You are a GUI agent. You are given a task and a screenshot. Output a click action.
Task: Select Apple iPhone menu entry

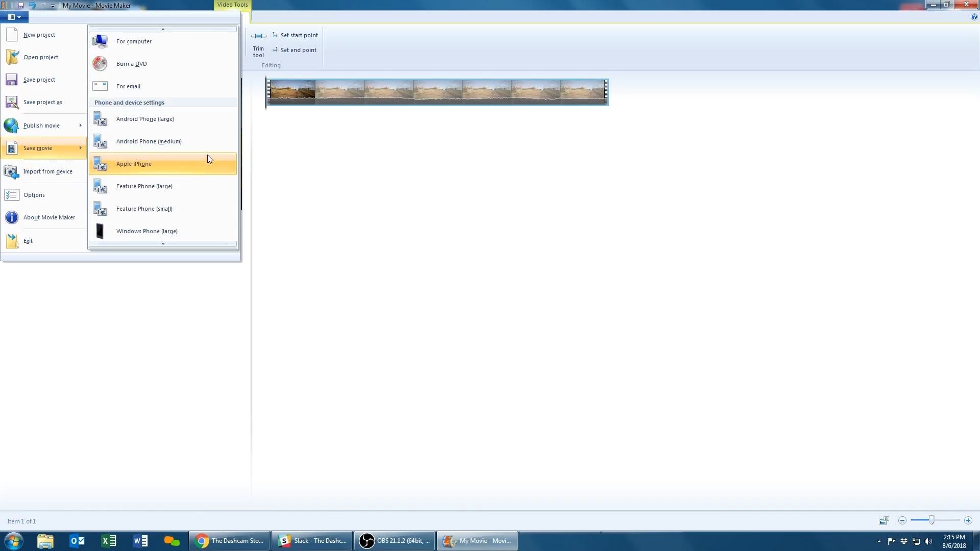tap(134, 164)
